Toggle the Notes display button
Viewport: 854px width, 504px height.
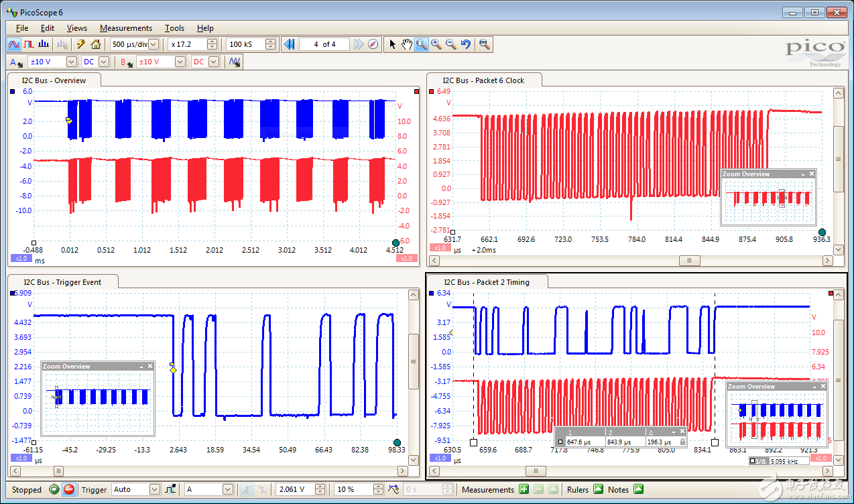[639, 490]
